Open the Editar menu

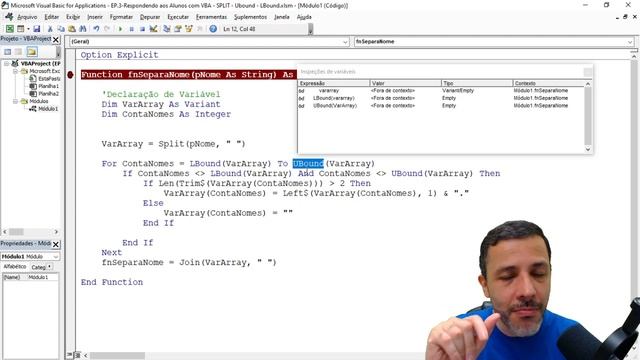point(51,17)
